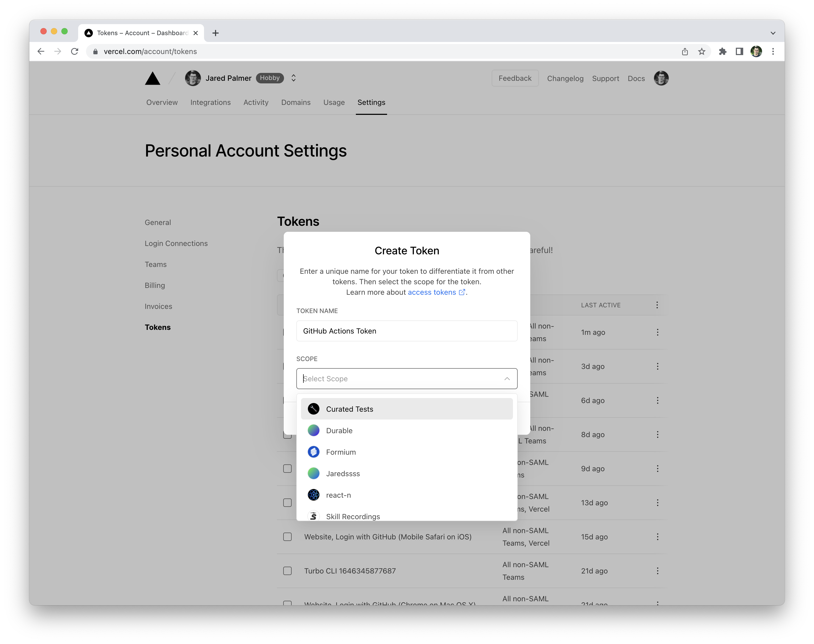Click the access tokens help link

pos(436,292)
